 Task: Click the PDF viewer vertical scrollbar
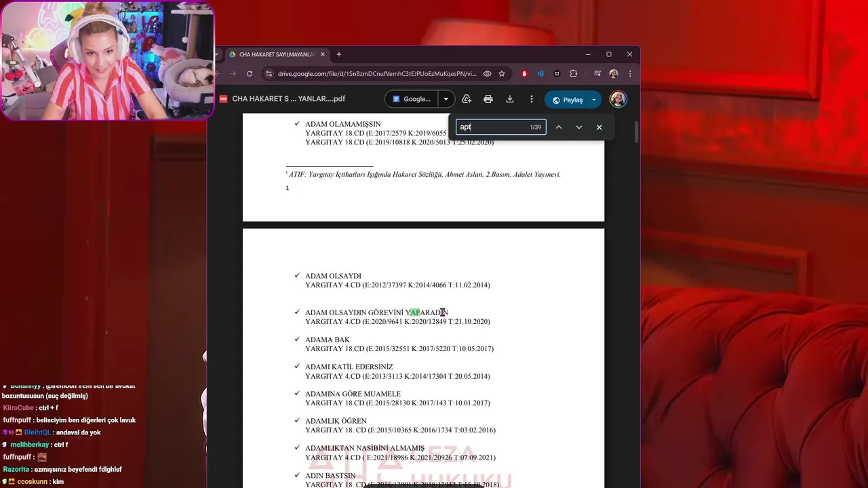click(x=637, y=131)
